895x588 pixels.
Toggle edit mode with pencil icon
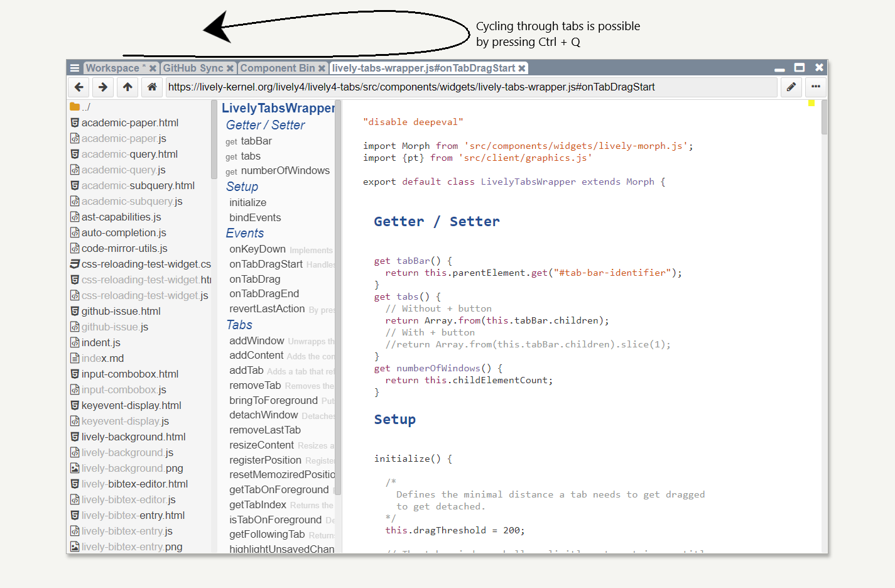tap(791, 87)
